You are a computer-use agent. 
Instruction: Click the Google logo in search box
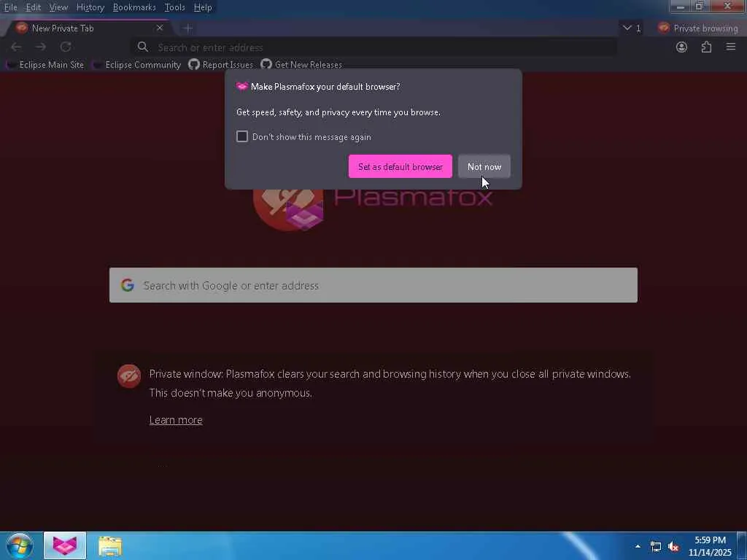tap(127, 285)
